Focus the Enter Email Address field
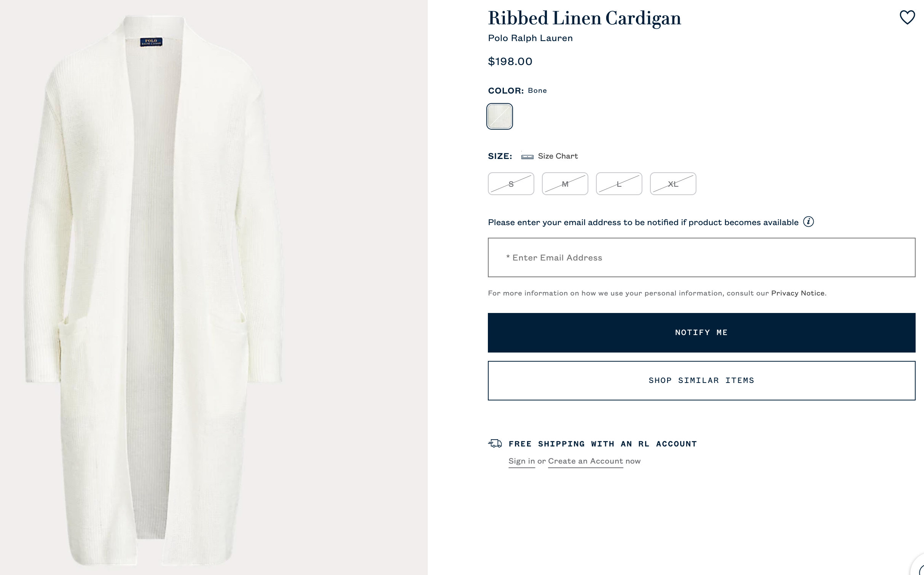924x575 pixels. point(701,257)
